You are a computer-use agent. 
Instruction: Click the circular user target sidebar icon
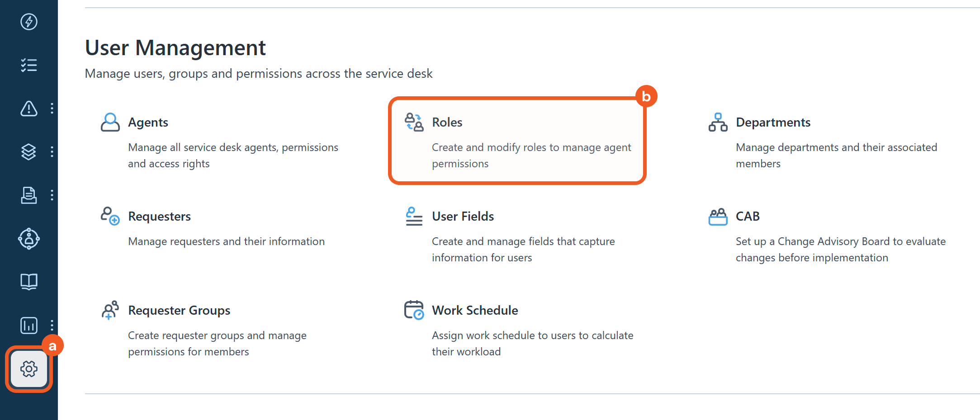(x=28, y=239)
